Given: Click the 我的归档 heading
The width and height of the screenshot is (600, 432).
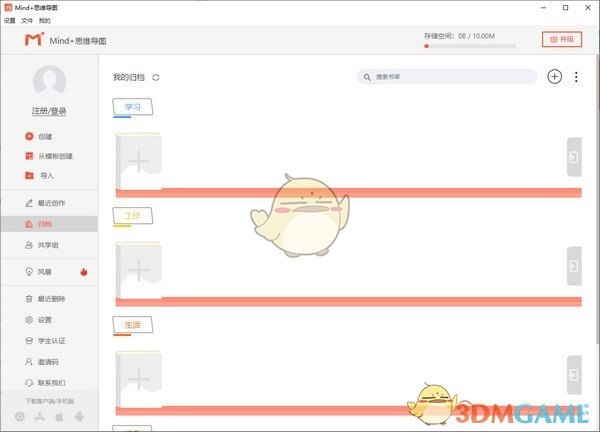Looking at the screenshot, I should coord(129,77).
